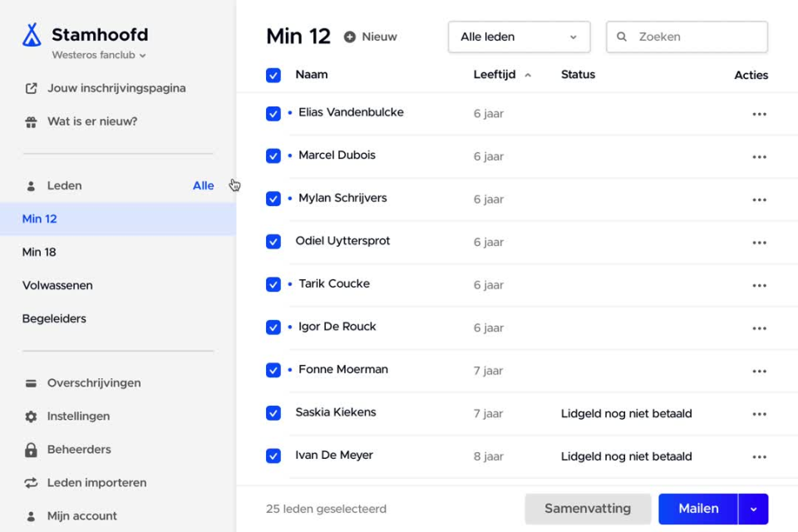Click the Naam column header
This screenshot has height=532, width=798.
coord(312,74)
